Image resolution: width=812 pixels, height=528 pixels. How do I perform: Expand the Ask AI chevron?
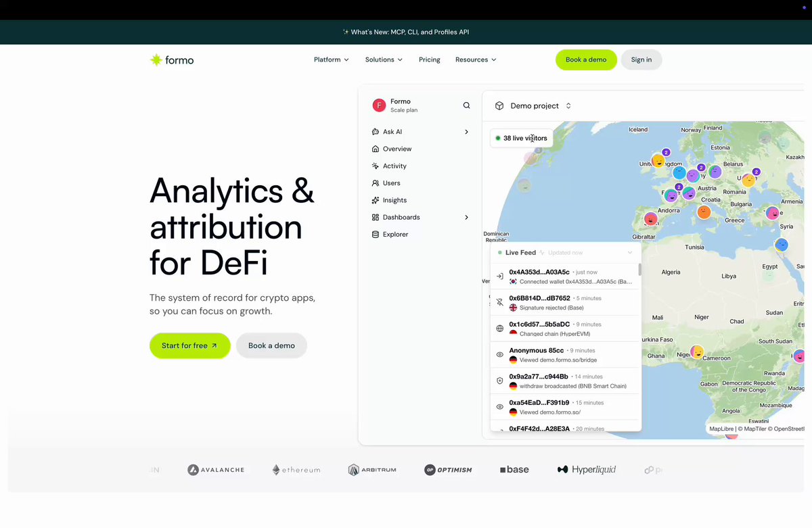466,132
